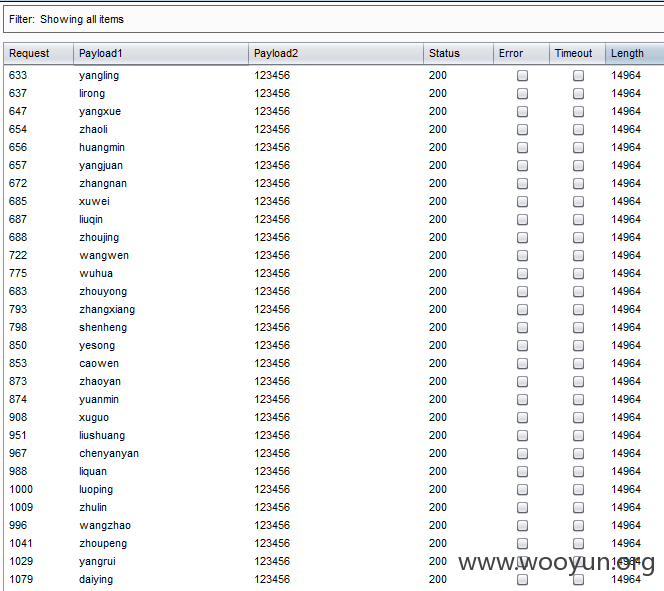The height and width of the screenshot is (591, 664).
Task: Sort by the Status column header
Action: click(x=458, y=53)
